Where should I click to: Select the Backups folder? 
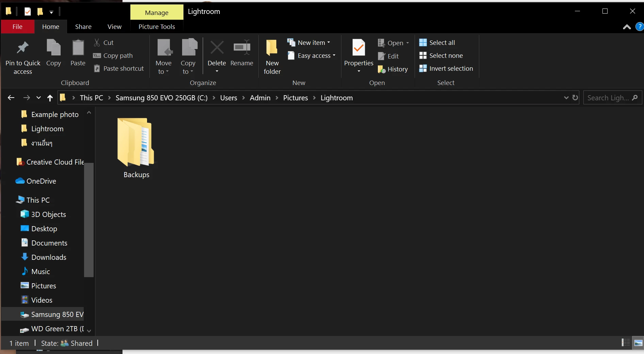(x=136, y=148)
